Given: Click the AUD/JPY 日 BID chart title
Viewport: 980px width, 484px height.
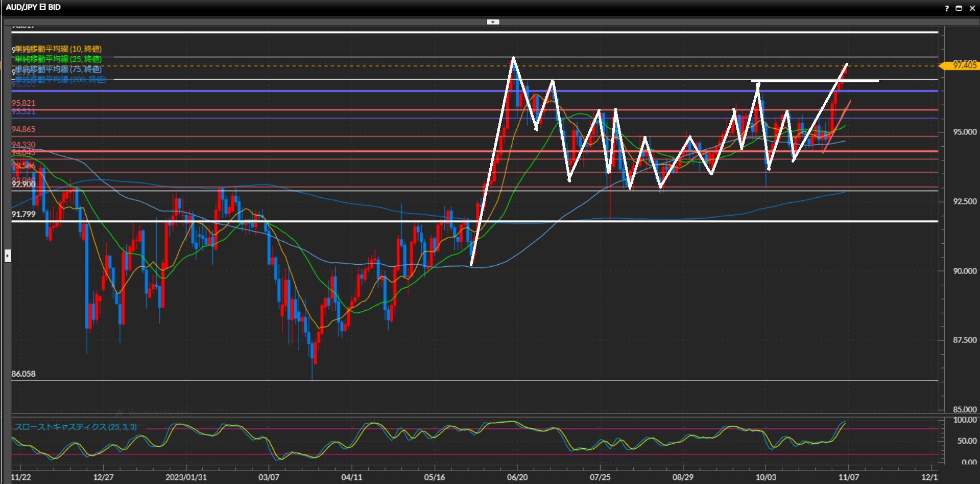Looking at the screenshot, I should [x=33, y=7].
